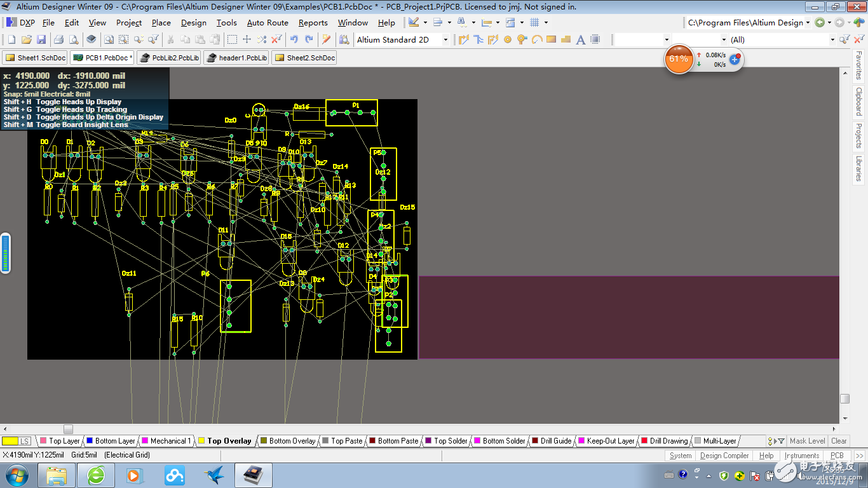This screenshot has width=868, height=488.
Task: Open the DXP system menu
Action: 21,22
